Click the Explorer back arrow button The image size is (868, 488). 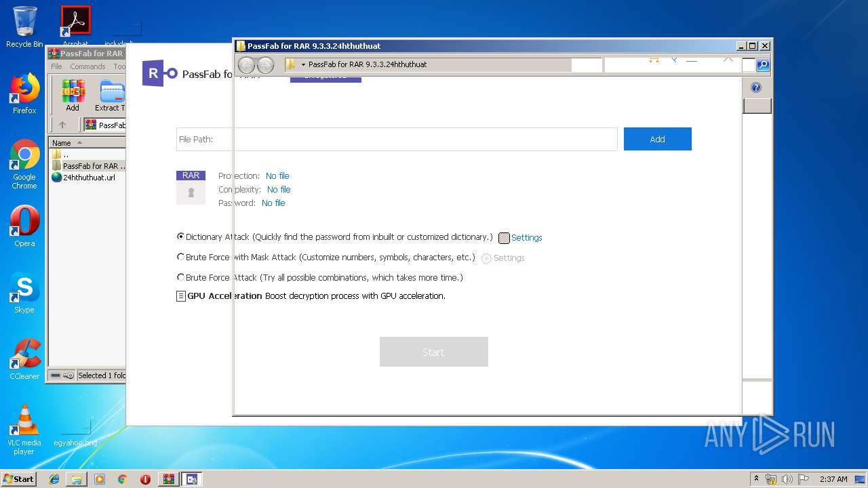click(x=246, y=65)
